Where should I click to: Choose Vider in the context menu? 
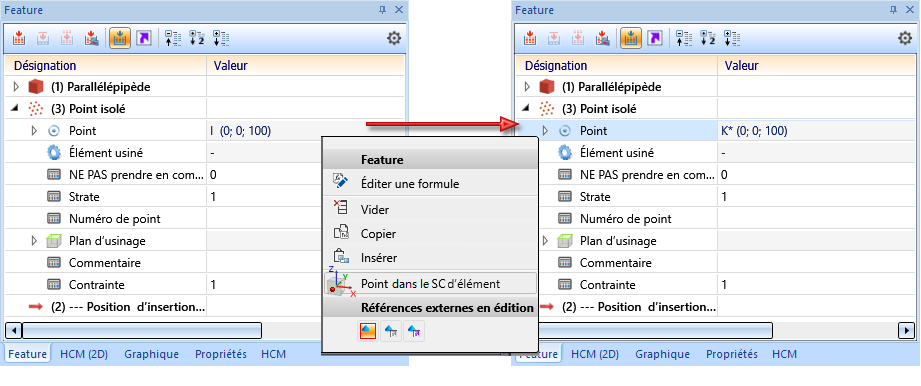[x=431, y=210]
